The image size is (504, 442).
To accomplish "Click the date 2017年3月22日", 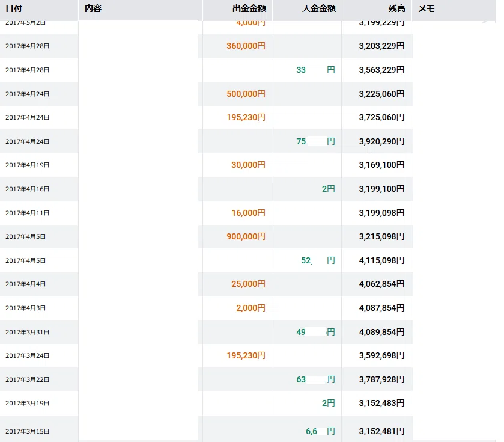I will pyautogui.click(x=27, y=379).
